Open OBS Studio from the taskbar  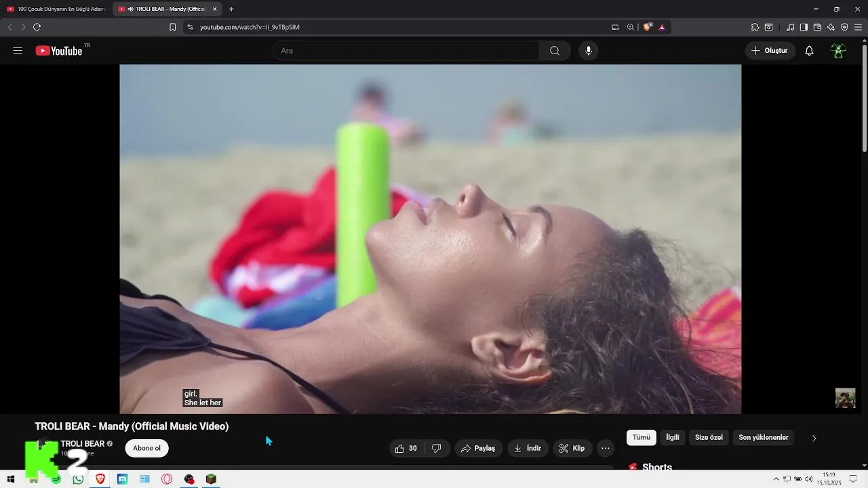click(x=189, y=479)
